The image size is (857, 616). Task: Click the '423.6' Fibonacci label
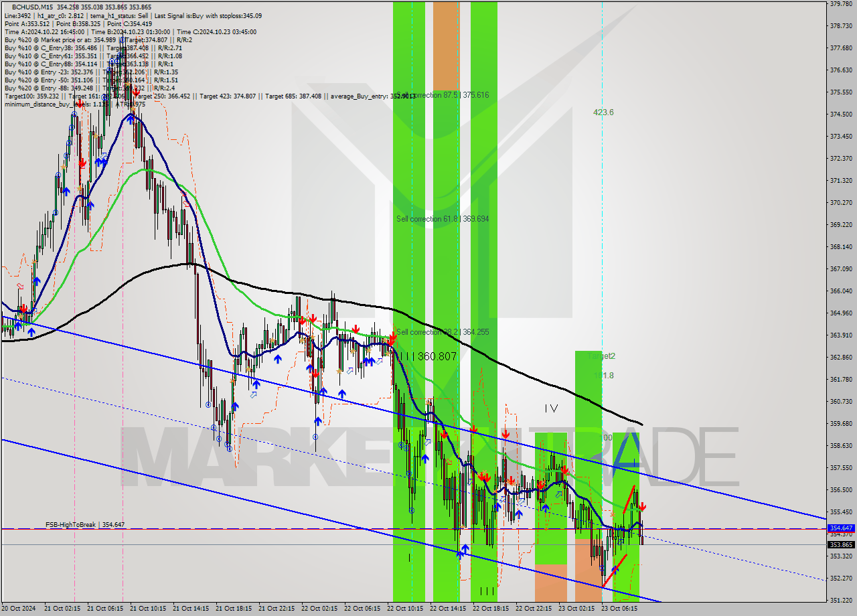coord(603,112)
